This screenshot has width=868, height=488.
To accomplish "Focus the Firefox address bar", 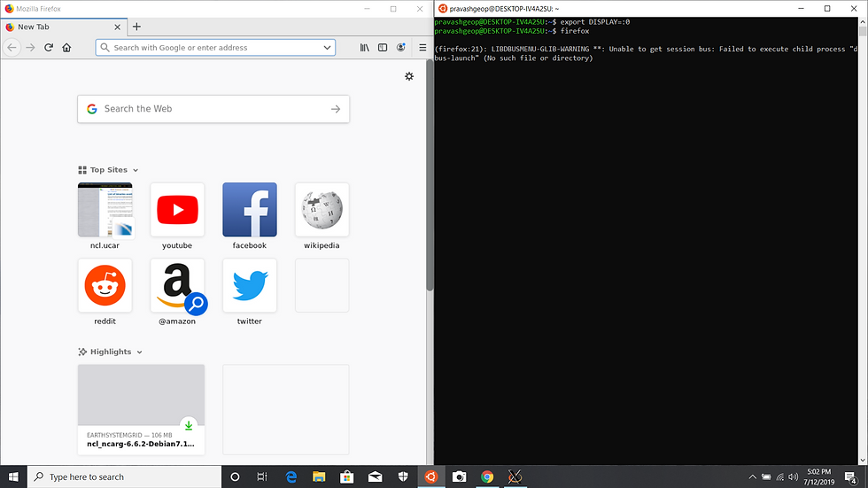I will (x=216, y=48).
